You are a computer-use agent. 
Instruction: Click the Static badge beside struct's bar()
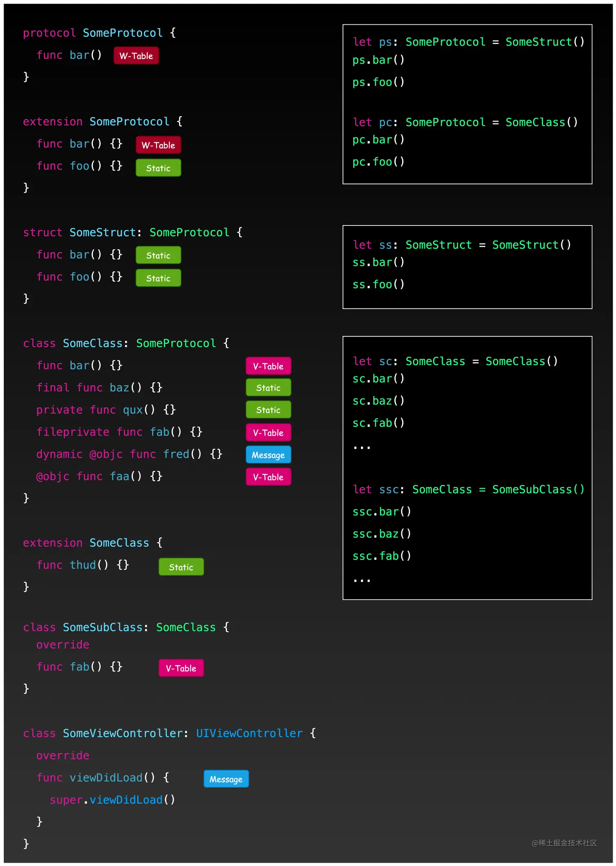[158, 255]
